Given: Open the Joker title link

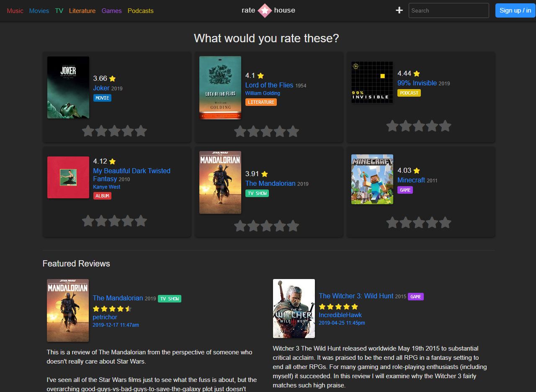Looking at the screenshot, I should 101,88.
